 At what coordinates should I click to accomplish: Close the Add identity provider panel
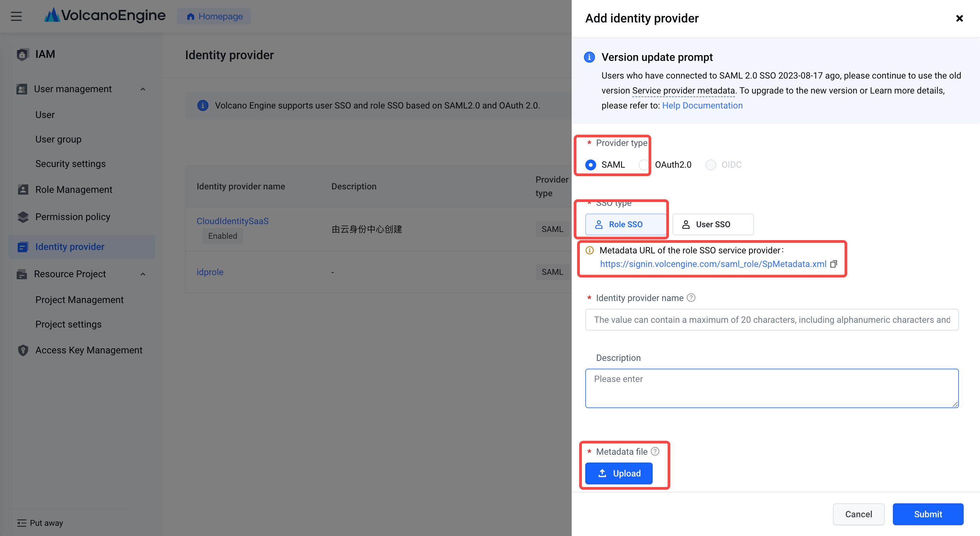click(x=959, y=18)
